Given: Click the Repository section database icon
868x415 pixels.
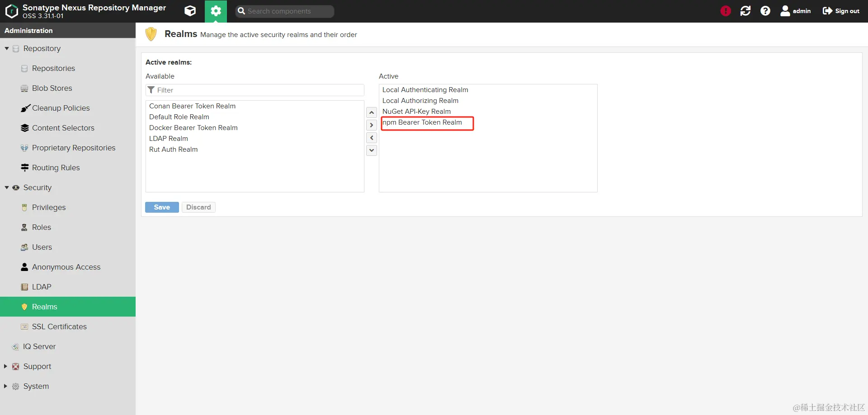Looking at the screenshot, I should coord(16,48).
